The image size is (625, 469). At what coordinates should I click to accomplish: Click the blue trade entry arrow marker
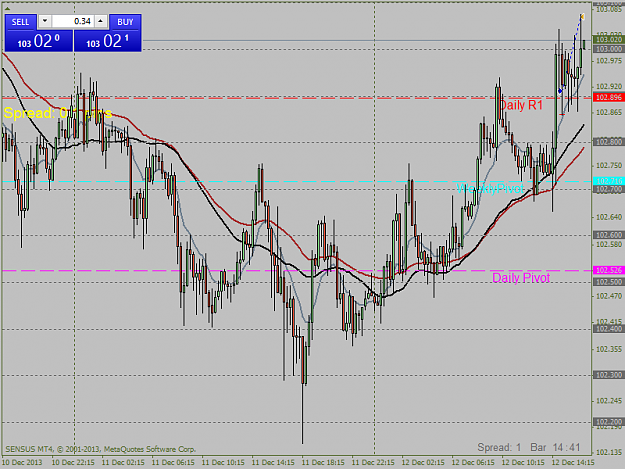tap(560, 91)
